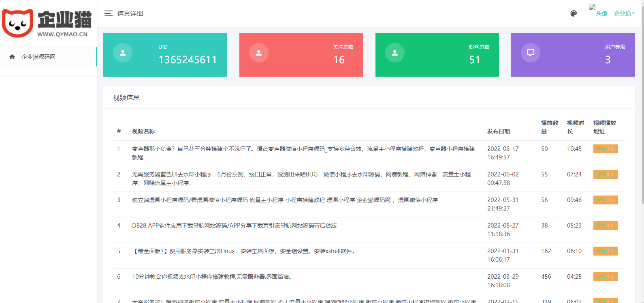Screen dimensions: 644x303
Task: Click the user icon on 关注总数 card
Action: (259, 53)
